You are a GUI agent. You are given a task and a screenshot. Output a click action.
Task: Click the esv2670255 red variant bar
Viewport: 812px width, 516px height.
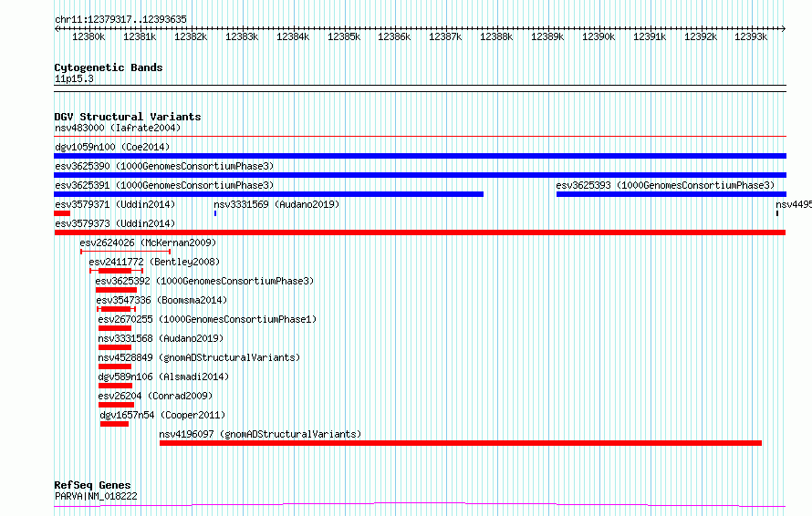[115, 328]
